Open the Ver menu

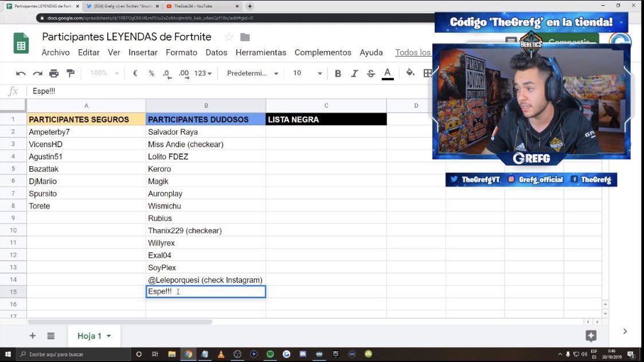(x=114, y=53)
